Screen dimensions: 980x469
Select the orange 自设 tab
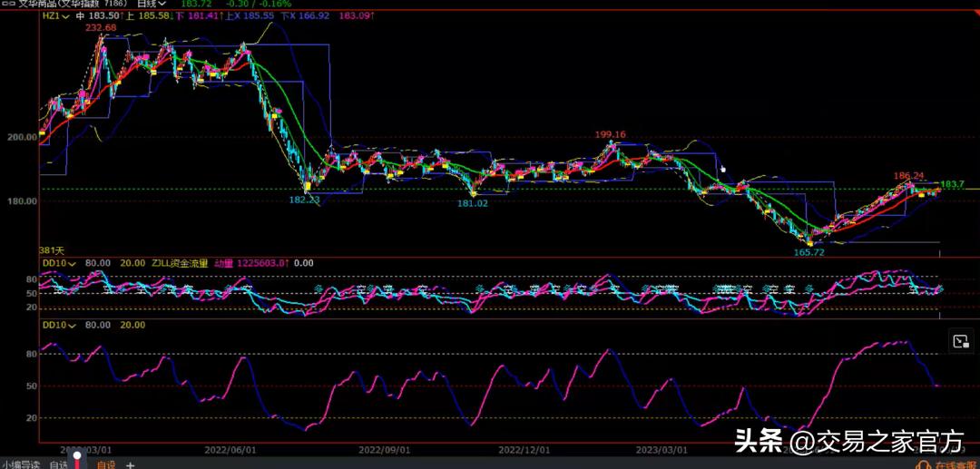(105, 465)
